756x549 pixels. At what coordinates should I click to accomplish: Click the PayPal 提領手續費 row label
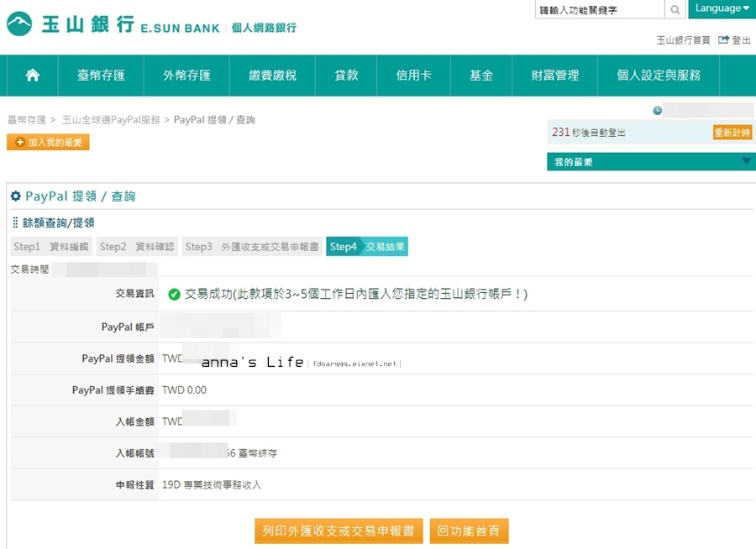point(113,390)
